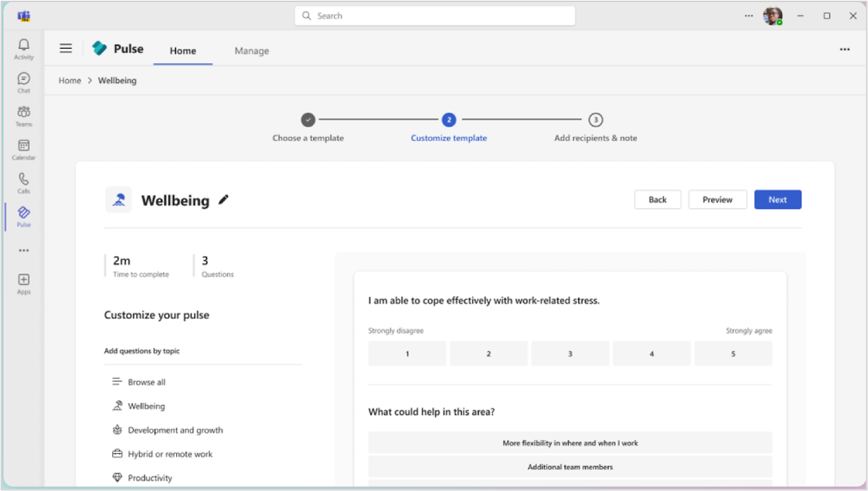This screenshot has height=491, width=868.
Task: Select 'Additional team members' answer option
Action: point(570,466)
